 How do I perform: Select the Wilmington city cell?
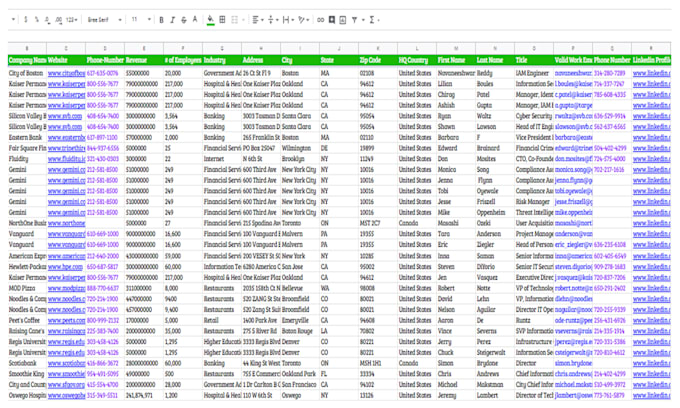coord(300,148)
